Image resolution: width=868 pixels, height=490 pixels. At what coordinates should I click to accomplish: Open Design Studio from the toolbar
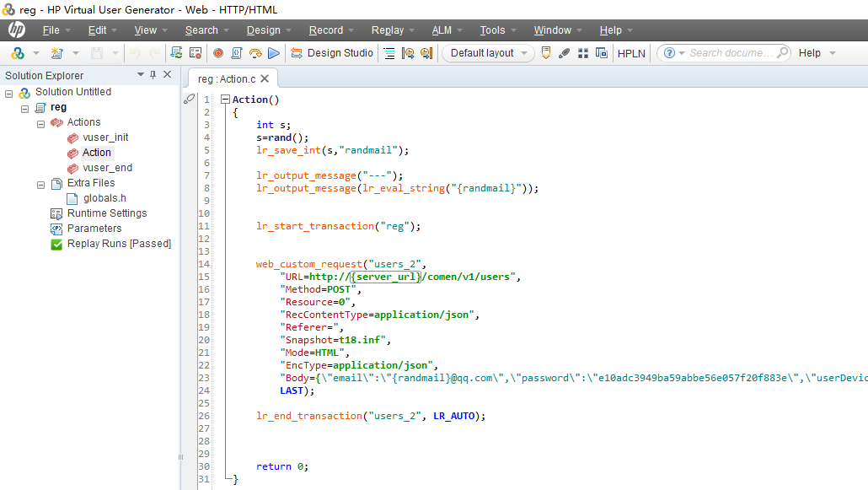[x=332, y=53]
